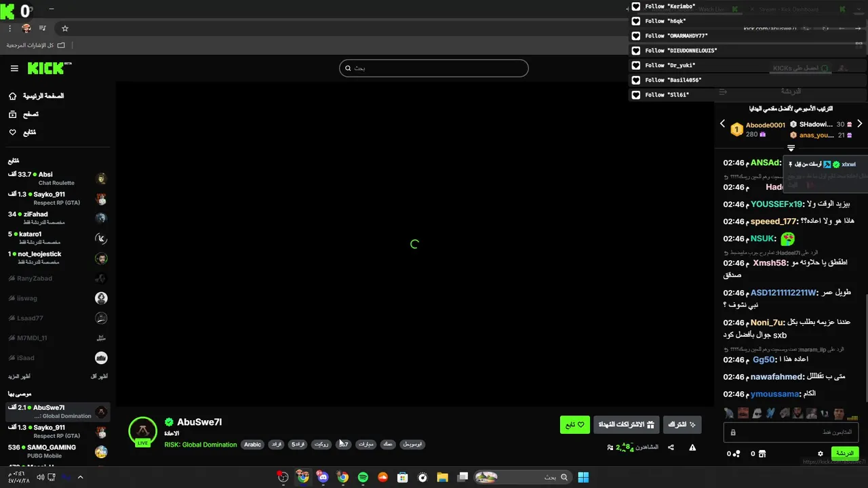Screen dimensions: 868x488
Task: Collapse leaderboard with the handle arrow
Action: pos(791,148)
